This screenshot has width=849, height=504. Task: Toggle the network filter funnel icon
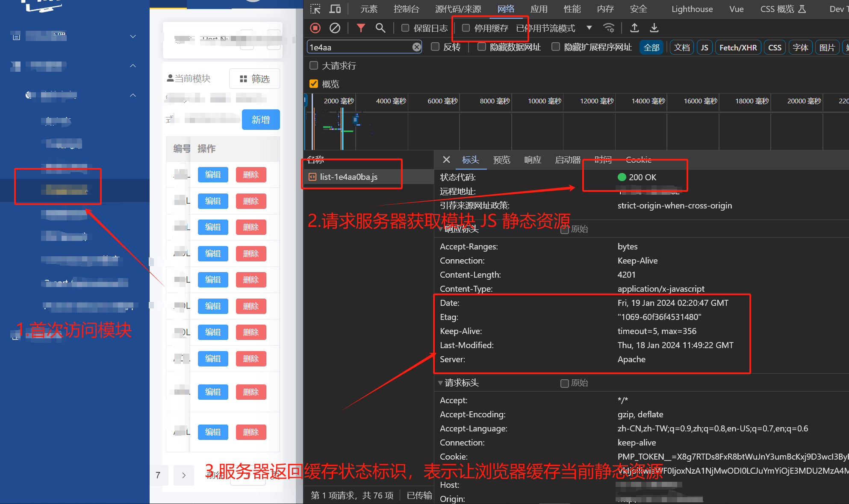tap(361, 28)
